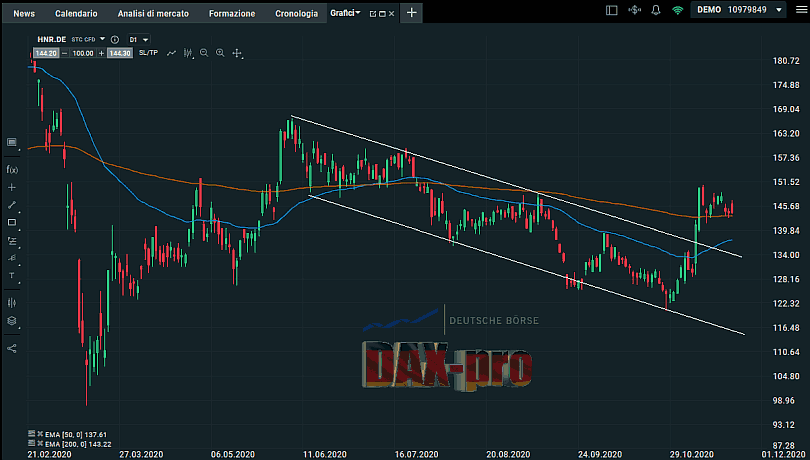Add a new chart tab
This screenshot has height=460, width=810.
pos(411,12)
